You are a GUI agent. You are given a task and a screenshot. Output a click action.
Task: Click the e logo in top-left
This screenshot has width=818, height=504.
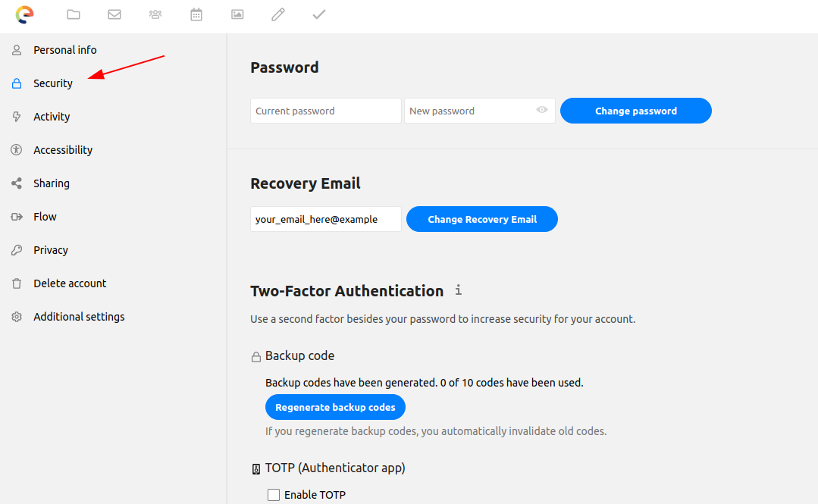pyautogui.click(x=25, y=14)
